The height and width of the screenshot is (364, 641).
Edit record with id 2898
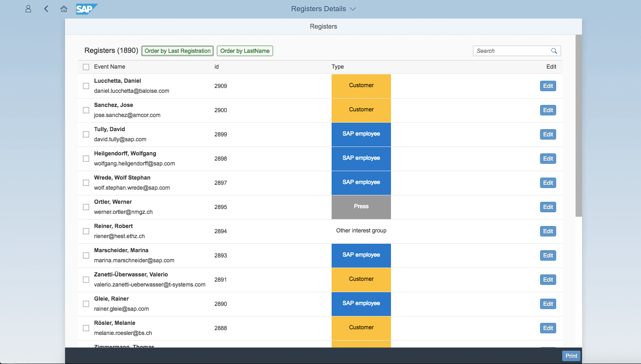548,159
